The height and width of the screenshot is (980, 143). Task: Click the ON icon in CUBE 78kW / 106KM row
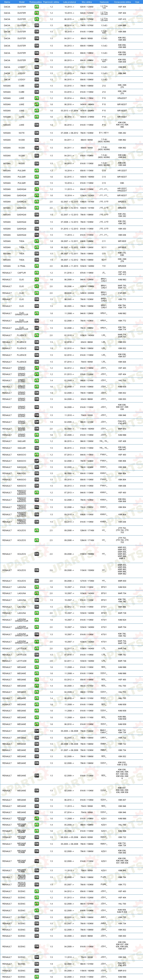pyautogui.click(x=37, y=86)
